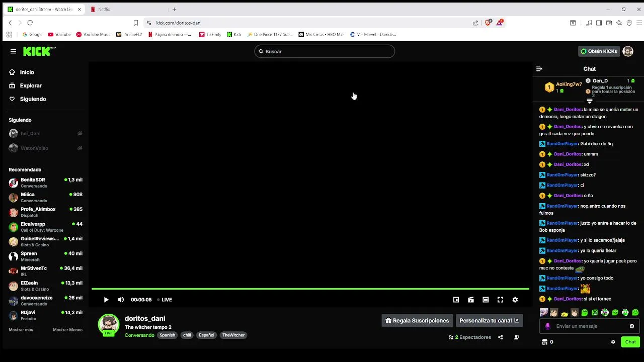Open the emoji picker in chat
Screen dimensions: 644x362
(632, 326)
